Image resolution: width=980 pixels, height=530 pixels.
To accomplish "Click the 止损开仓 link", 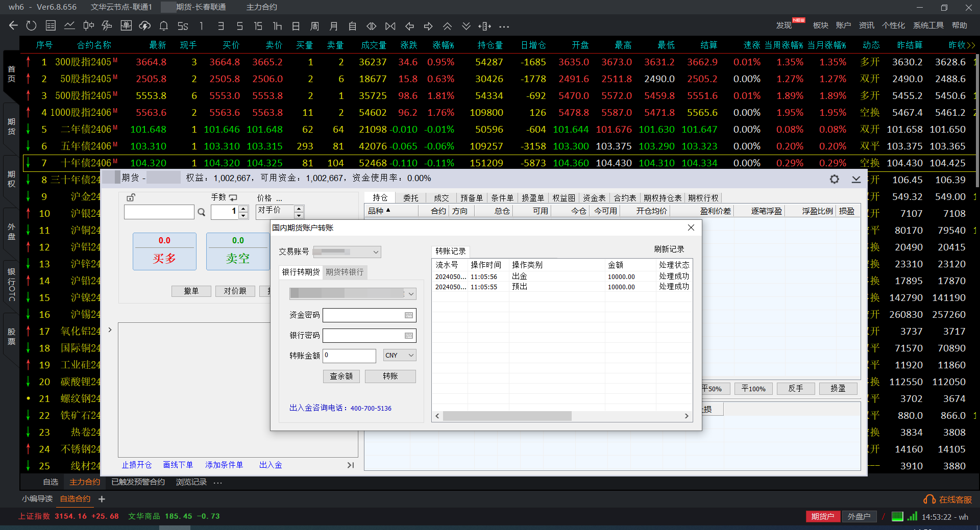I will tap(137, 465).
